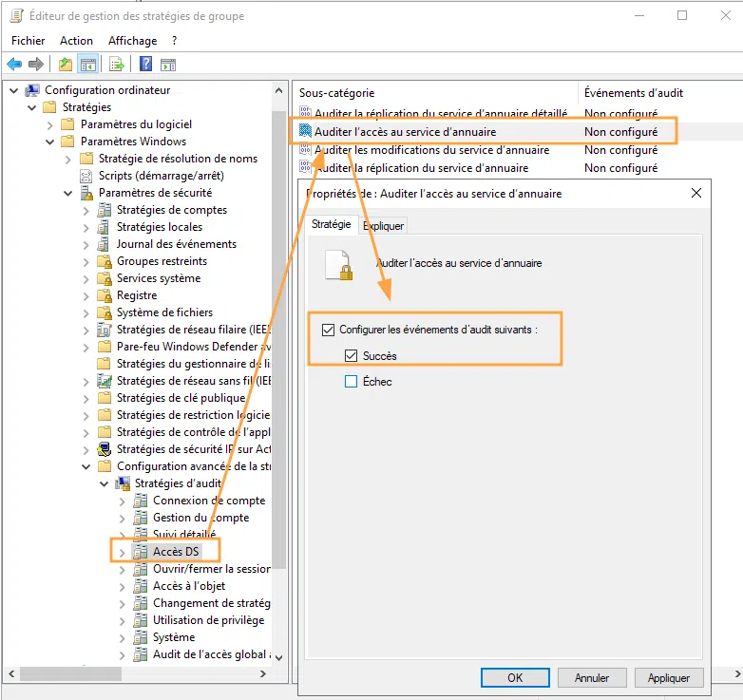Select Pare-feu Windows Defender tree item
The width and height of the screenshot is (743, 700).
(x=194, y=347)
